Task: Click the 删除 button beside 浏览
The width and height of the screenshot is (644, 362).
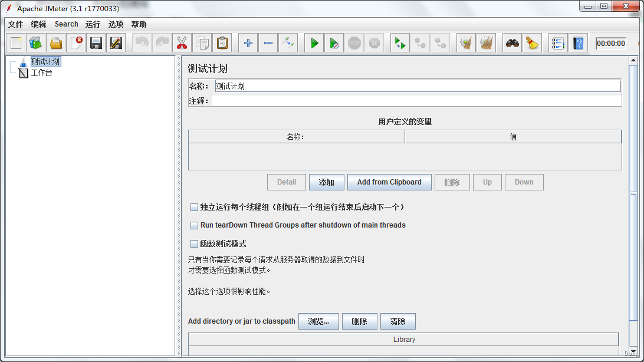Action: (x=359, y=321)
